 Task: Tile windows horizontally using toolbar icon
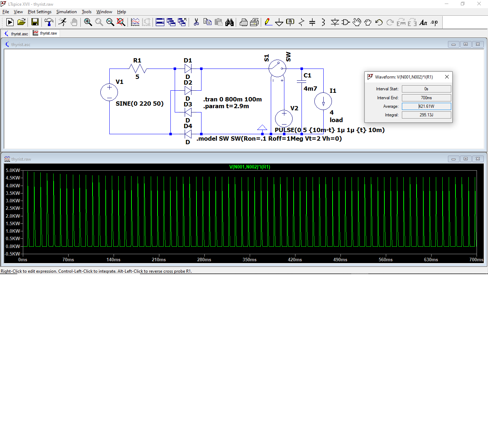tap(160, 22)
